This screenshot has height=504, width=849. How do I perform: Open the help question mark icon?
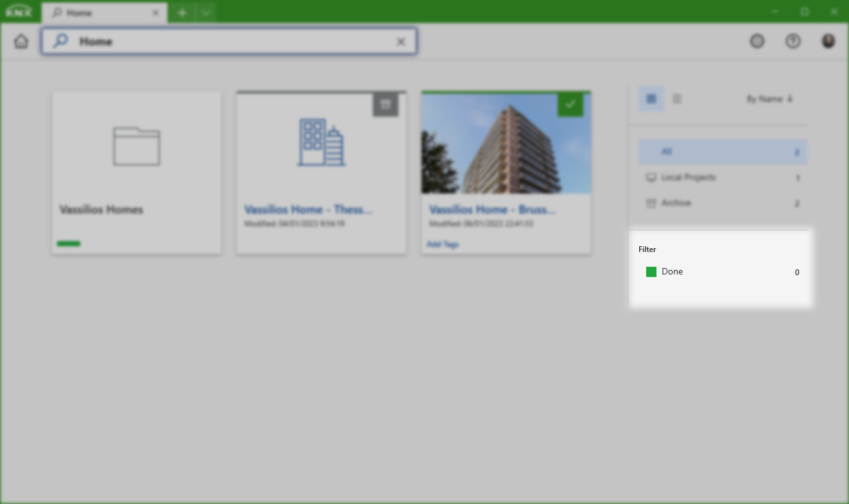(793, 42)
